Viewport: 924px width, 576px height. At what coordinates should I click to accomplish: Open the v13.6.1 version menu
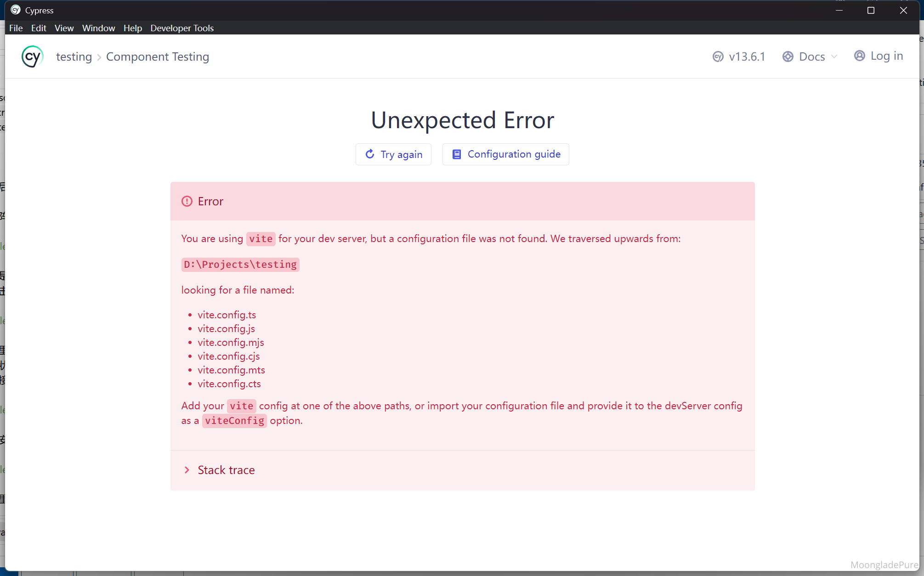pos(747,56)
